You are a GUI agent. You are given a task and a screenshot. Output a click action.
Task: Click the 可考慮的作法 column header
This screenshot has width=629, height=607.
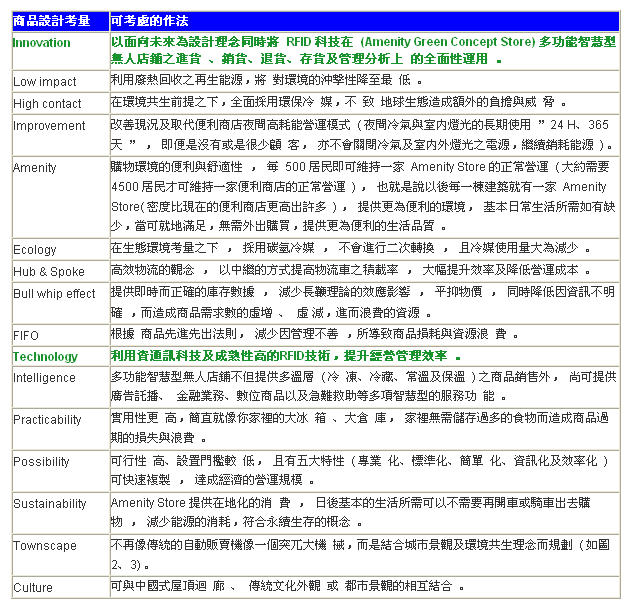coord(149,21)
